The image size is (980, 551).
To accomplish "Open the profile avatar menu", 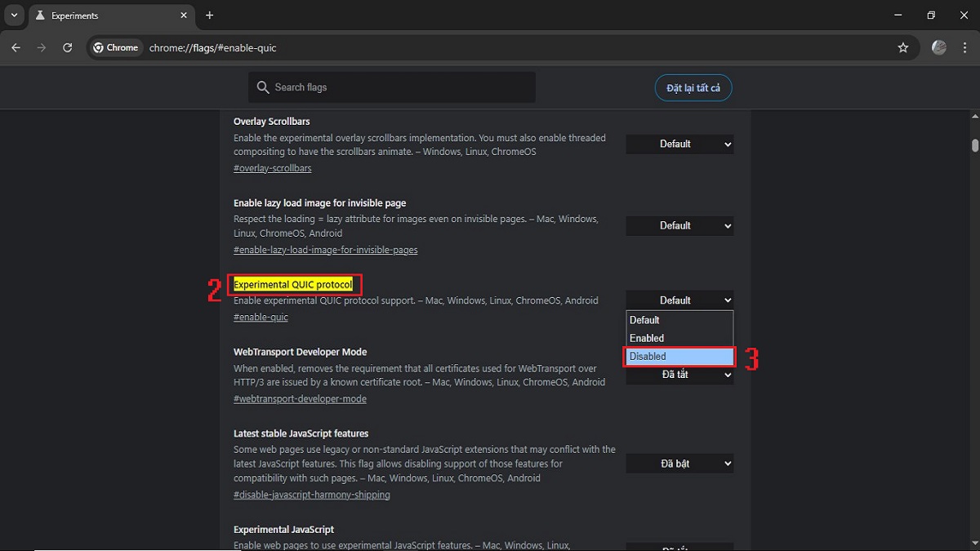I will pos(939,48).
